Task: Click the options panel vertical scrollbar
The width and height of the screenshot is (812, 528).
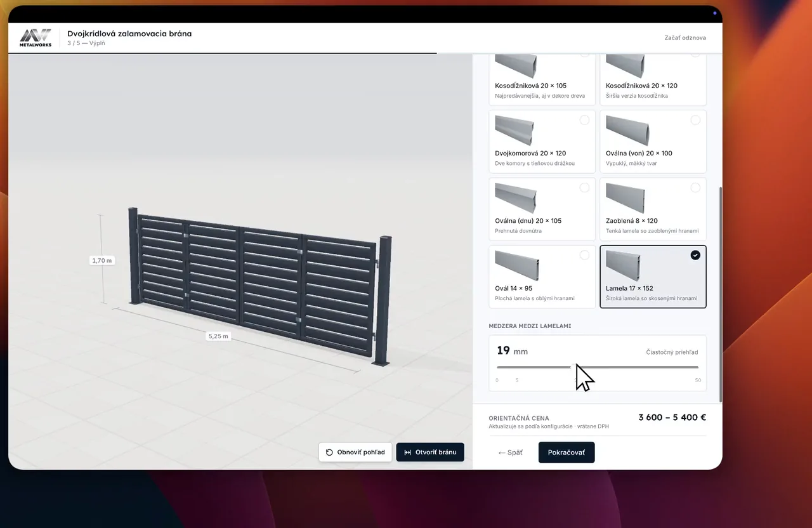Action: [720, 294]
